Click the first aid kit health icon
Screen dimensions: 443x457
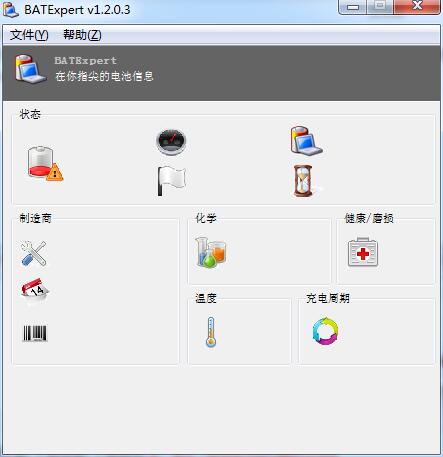(363, 252)
